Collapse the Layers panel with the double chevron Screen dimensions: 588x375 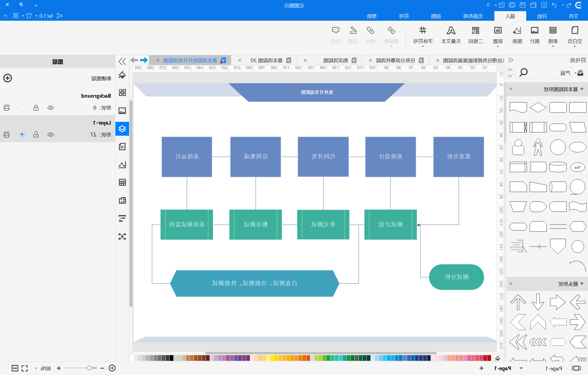tap(122, 61)
